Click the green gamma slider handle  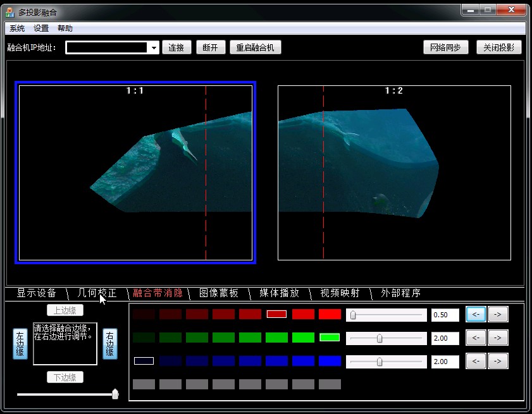tap(380, 338)
